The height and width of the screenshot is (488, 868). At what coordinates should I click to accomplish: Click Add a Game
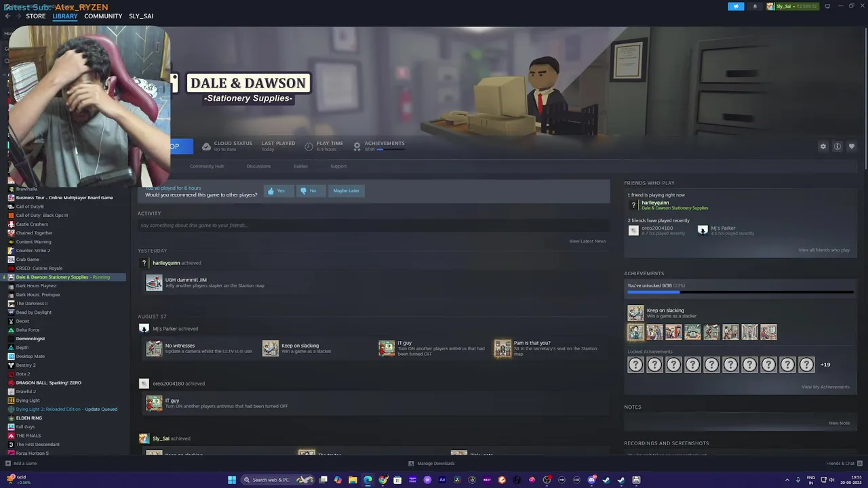point(21,464)
